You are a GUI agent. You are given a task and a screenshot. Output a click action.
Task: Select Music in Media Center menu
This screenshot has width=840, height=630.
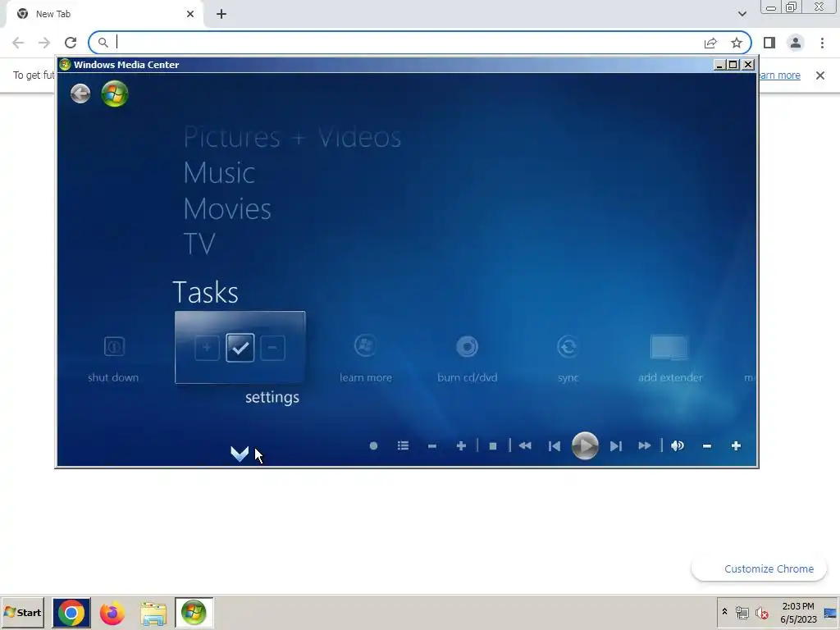[x=219, y=172]
